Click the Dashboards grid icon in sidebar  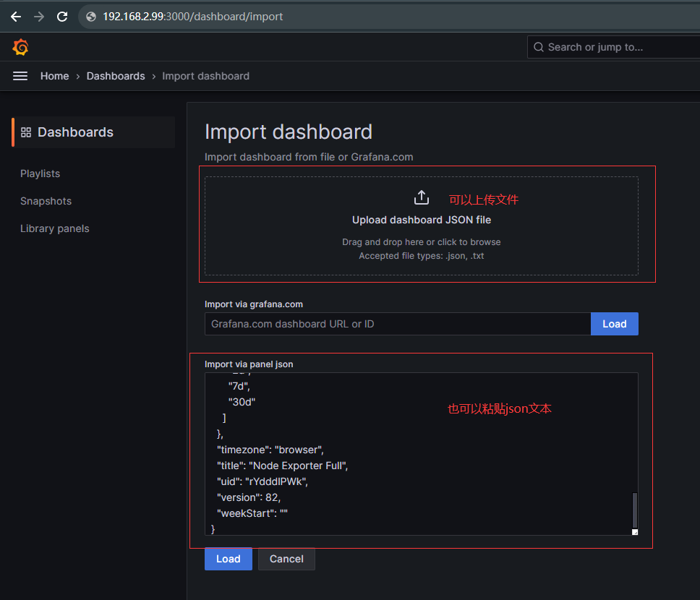pos(26,132)
